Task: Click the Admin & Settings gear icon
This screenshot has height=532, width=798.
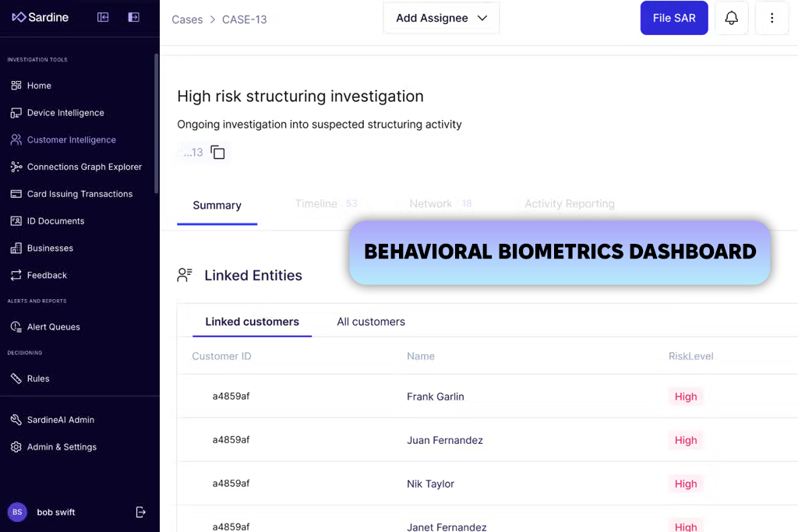Action: coord(16,446)
